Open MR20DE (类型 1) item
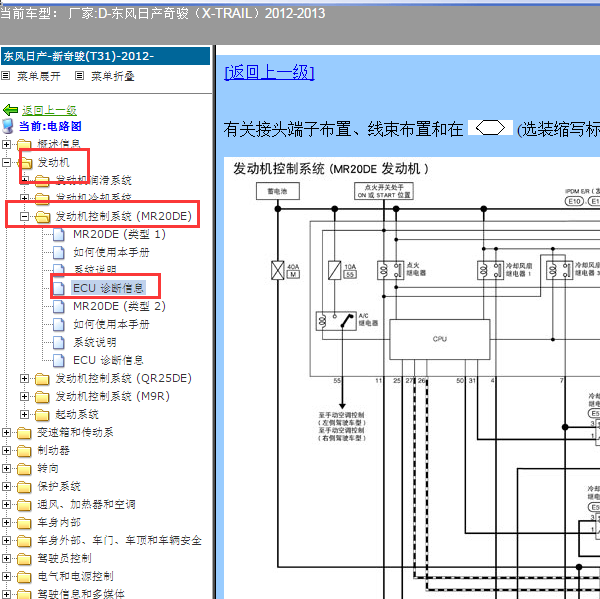600x599 pixels. point(119,234)
